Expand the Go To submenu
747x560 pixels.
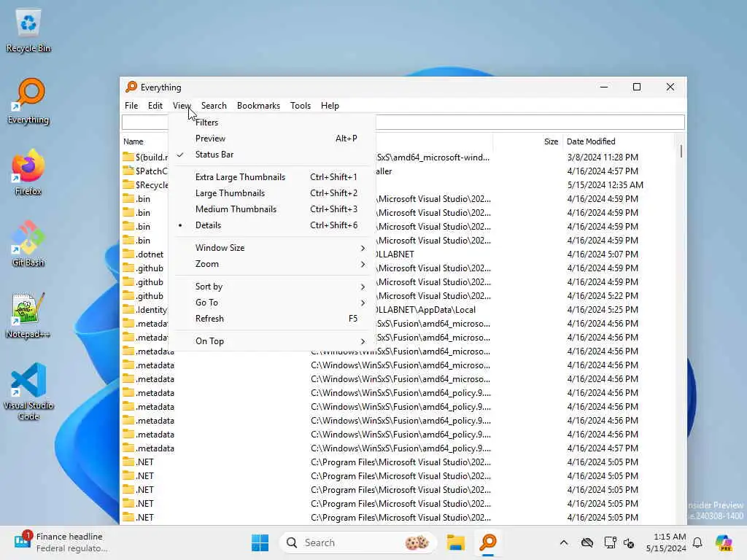(273, 303)
